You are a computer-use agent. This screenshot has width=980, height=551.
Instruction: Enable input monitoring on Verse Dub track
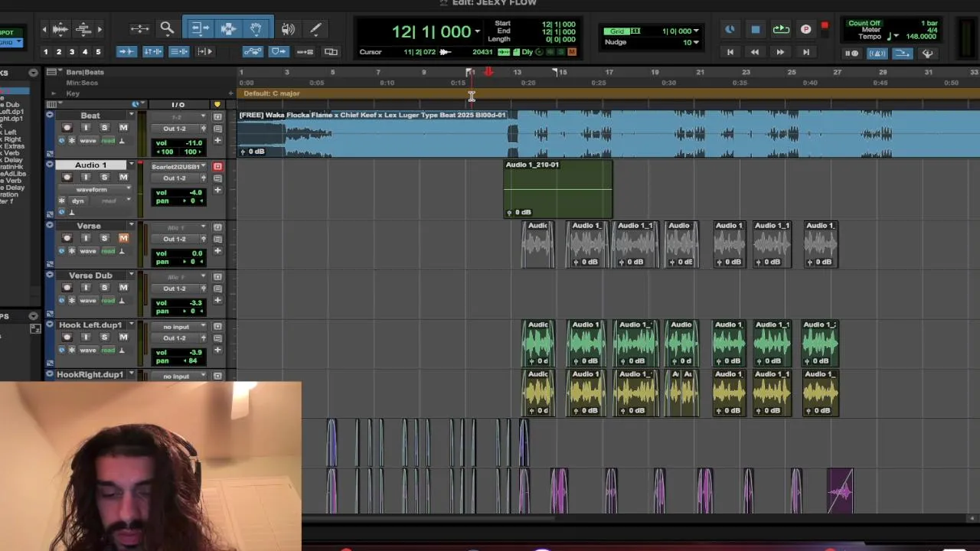point(86,288)
